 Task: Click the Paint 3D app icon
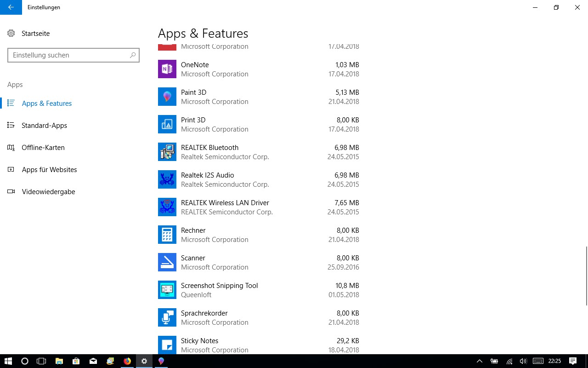coord(167,97)
